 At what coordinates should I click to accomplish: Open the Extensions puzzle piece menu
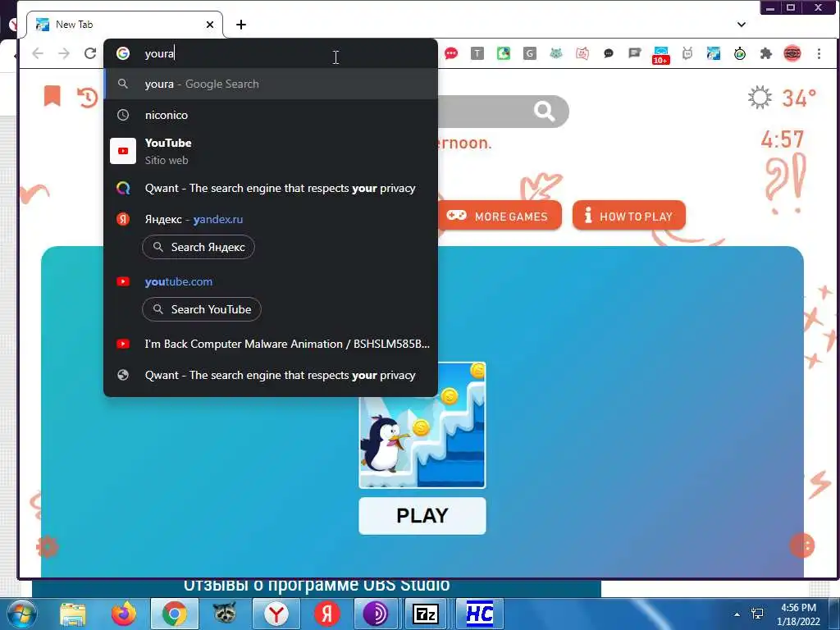coord(766,53)
